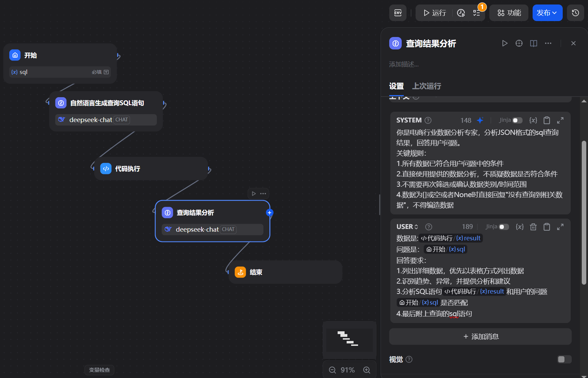Click the 视觉 help icon

point(409,359)
